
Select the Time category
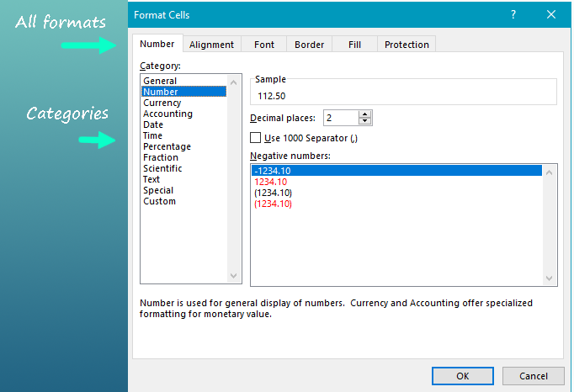(x=183, y=135)
